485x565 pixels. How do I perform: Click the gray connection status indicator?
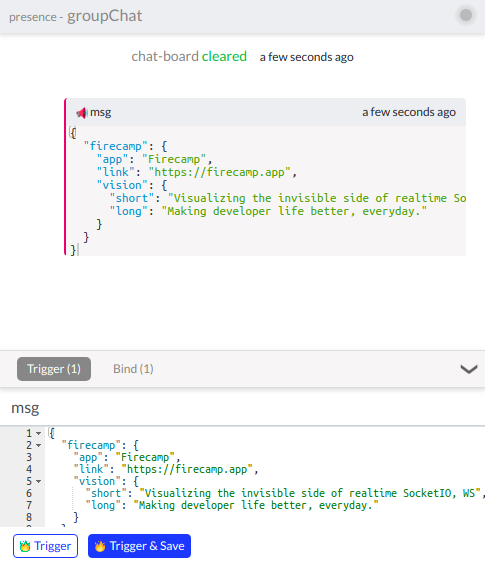coord(466,15)
